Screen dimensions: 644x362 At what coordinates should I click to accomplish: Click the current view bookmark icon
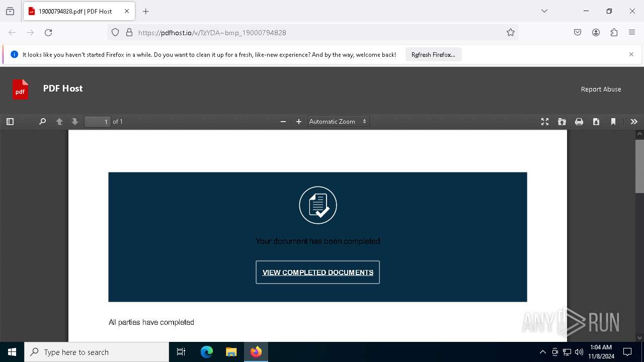click(613, 122)
